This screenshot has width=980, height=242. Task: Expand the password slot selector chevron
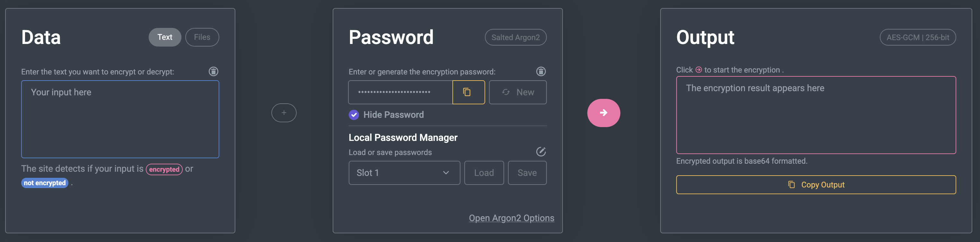point(446,172)
